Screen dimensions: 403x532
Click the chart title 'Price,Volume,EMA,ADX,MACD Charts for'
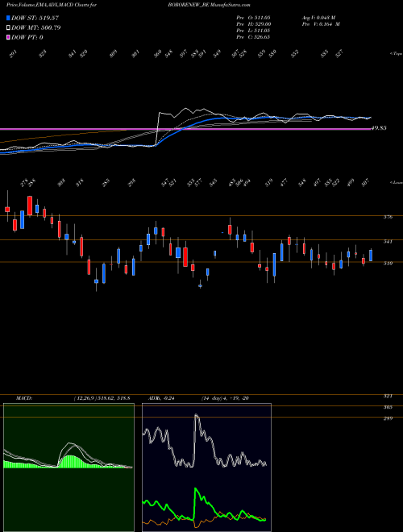[x=52, y=6]
